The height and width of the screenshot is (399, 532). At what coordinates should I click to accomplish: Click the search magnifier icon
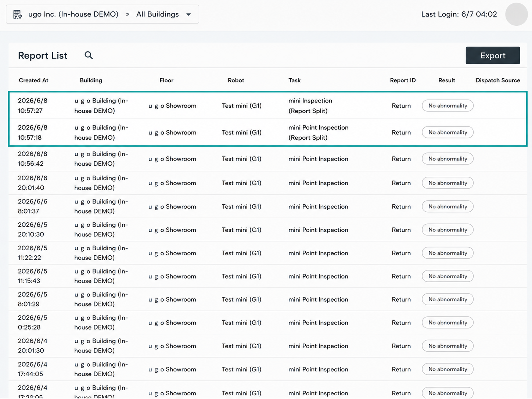89,55
